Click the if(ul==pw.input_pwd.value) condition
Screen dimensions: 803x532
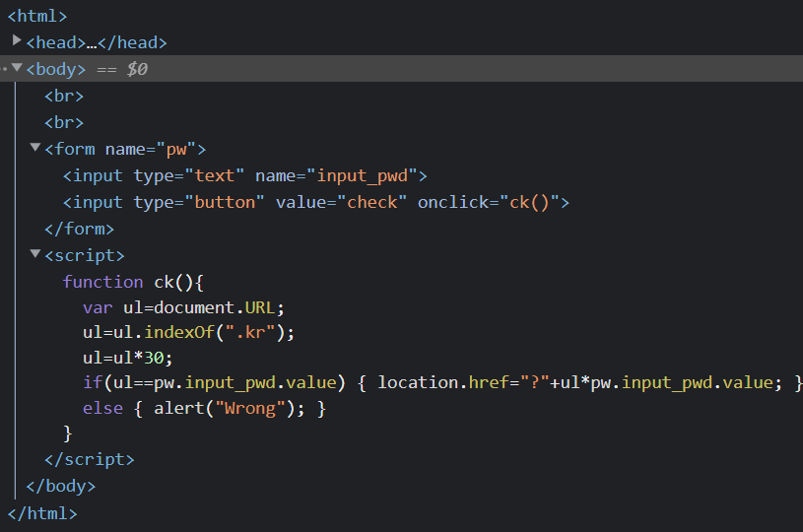click(214, 383)
